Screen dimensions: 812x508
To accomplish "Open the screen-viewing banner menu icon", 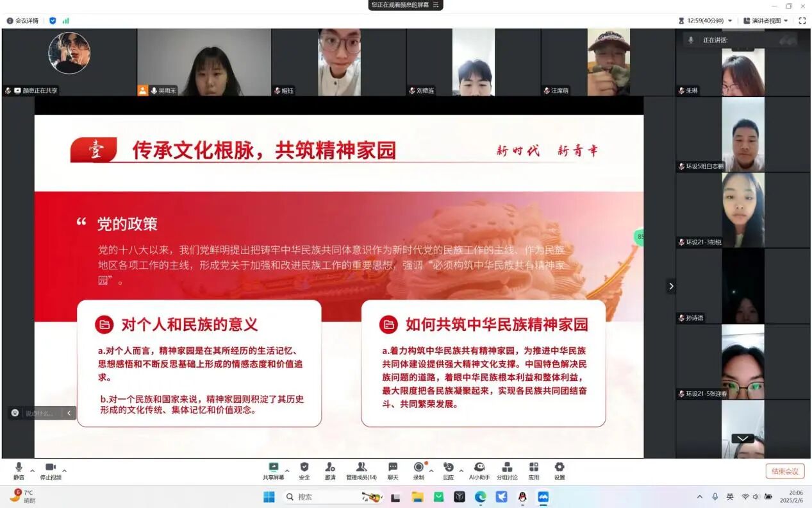I will 436,4.
